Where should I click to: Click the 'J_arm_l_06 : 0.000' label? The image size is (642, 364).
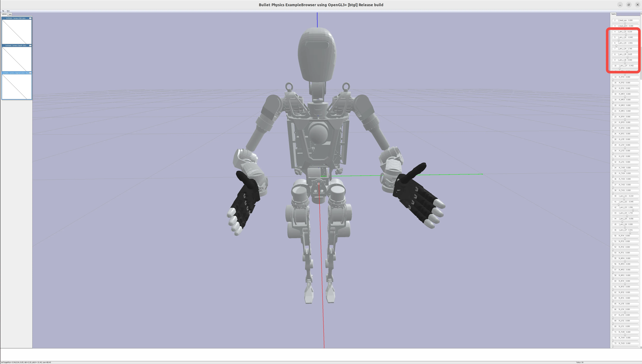(626, 224)
